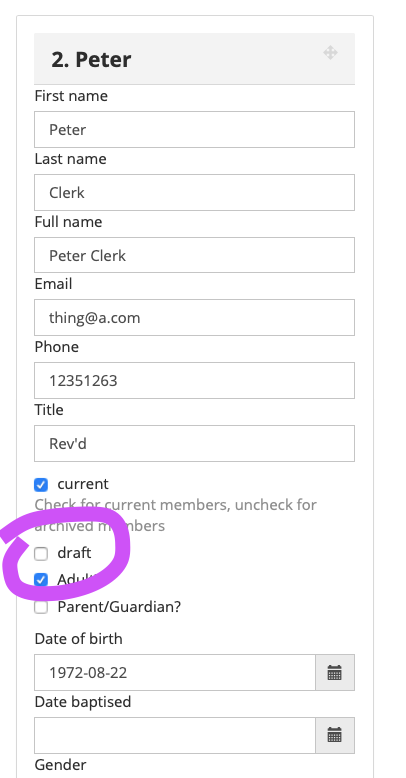Collapse the "2. Peter" section header
The height and width of the screenshot is (778, 406).
point(195,59)
